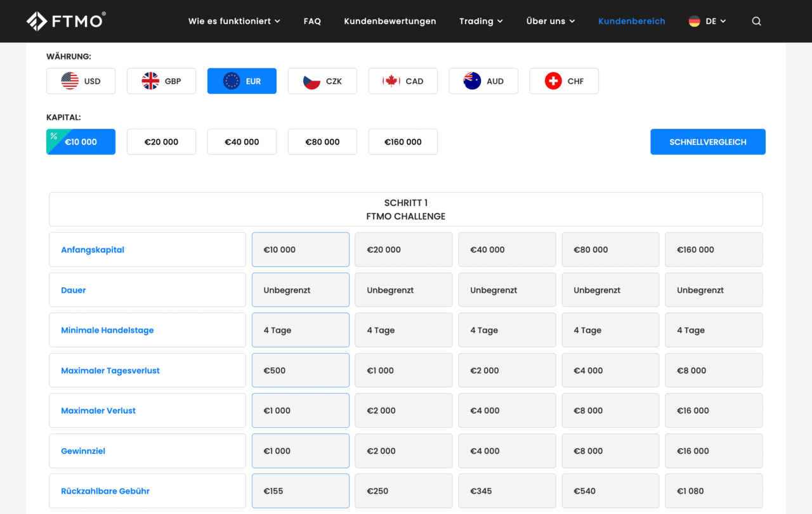Choose €160 000 capital option

[x=403, y=142]
